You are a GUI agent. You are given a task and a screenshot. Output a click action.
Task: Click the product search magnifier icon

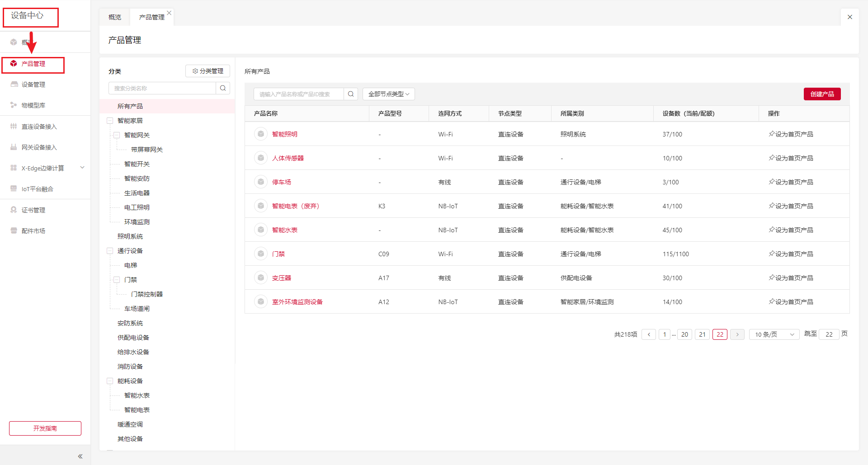point(351,94)
